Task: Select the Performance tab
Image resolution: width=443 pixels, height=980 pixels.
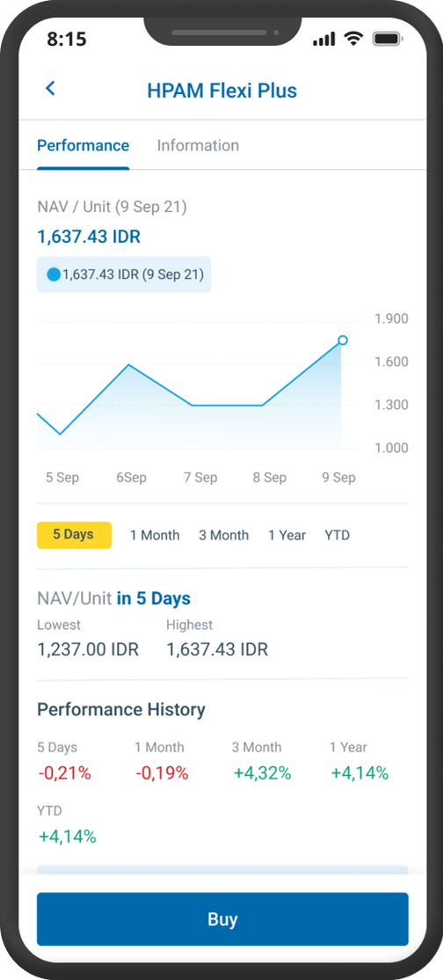Action: coord(84,146)
